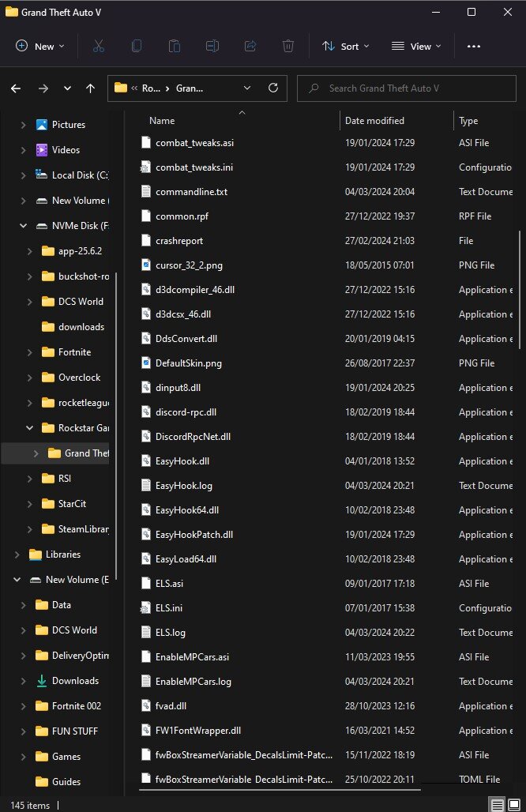This screenshot has height=812, width=526.
Task: Open the See more three-dots menu
Action: (474, 46)
